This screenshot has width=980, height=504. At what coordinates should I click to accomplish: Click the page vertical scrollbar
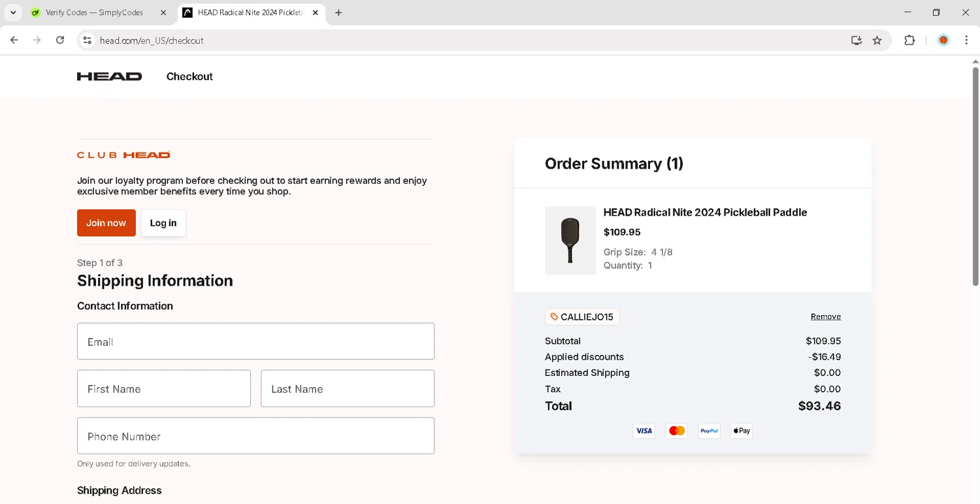[975, 176]
